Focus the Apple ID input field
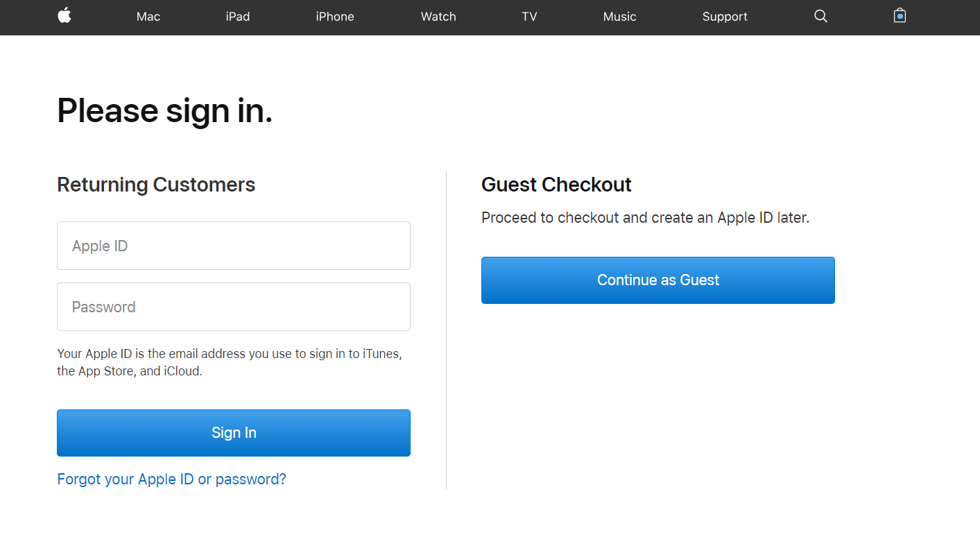This screenshot has height=535, width=980. (234, 246)
